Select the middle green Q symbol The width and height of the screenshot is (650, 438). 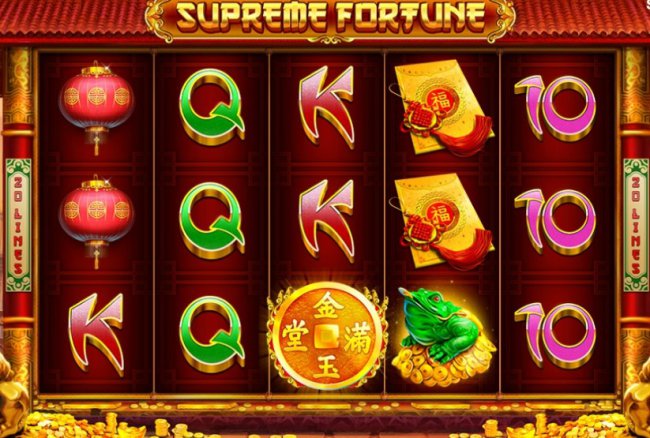[x=212, y=221]
